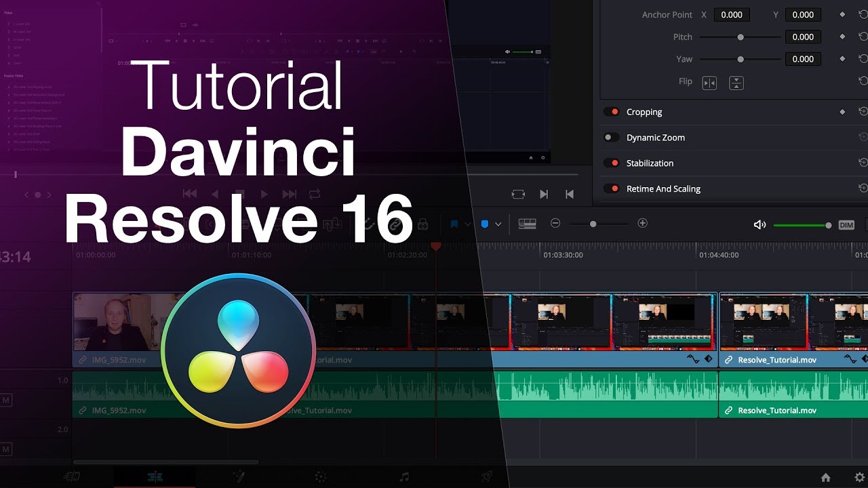Image resolution: width=868 pixels, height=488 pixels.
Task: Click the Flip vertical icon
Action: [x=736, y=83]
